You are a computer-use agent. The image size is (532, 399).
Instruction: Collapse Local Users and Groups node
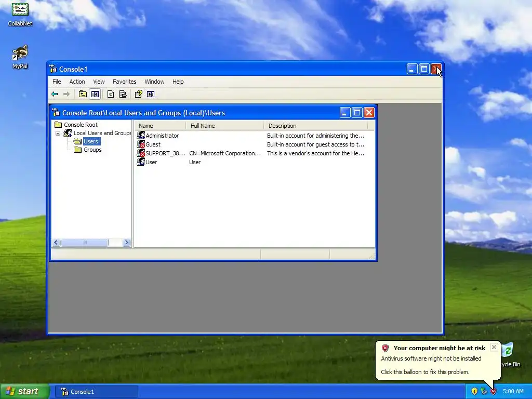58,133
